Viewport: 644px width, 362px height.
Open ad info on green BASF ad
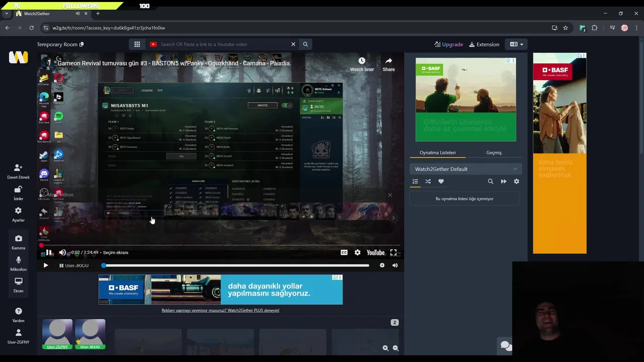pos(508,61)
